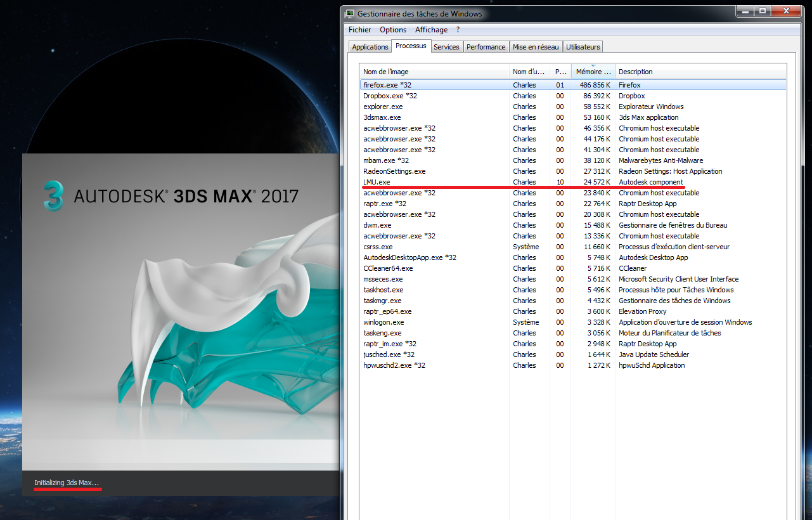Image resolution: width=812 pixels, height=520 pixels.
Task: Select the taskmgr.exe process
Action: pos(573,301)
